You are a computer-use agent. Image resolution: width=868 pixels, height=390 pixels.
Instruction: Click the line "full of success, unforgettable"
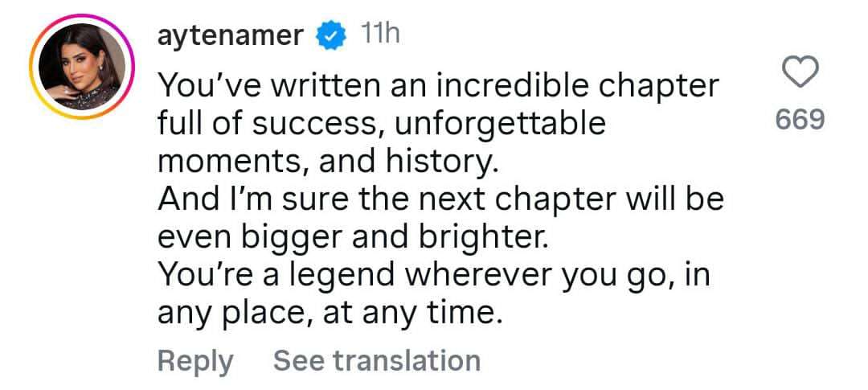click(380, 124)
